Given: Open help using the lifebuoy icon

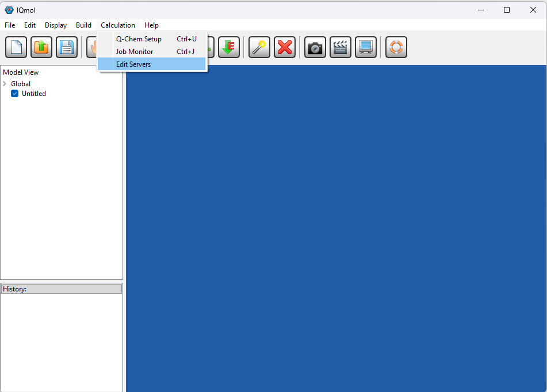Looking at the screenshot, I should click(x=396, y=47).
